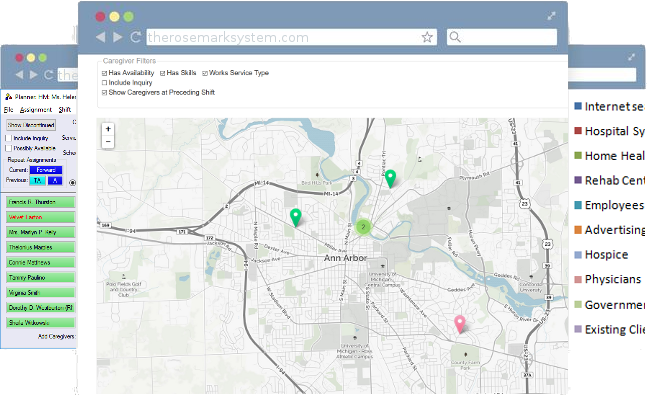Zoom in on the map
Screen dimensions: 647x395
pos(108,129)
